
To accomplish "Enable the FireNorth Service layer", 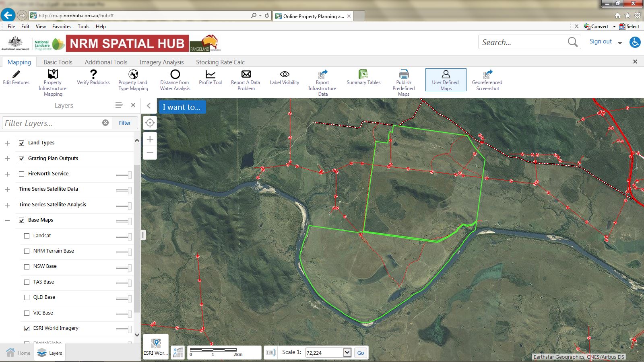I will (22, 174).
